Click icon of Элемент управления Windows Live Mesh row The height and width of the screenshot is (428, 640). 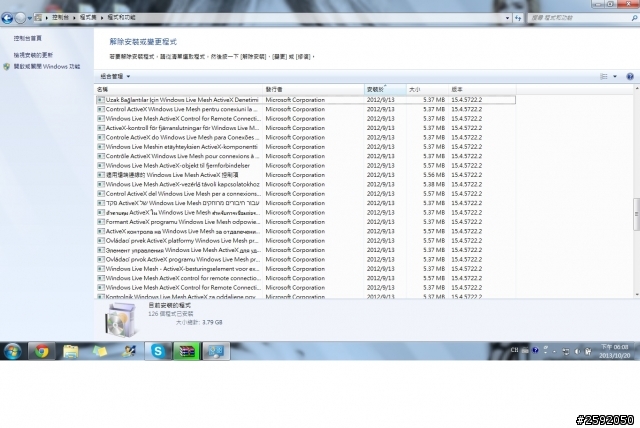coord(100,250)
